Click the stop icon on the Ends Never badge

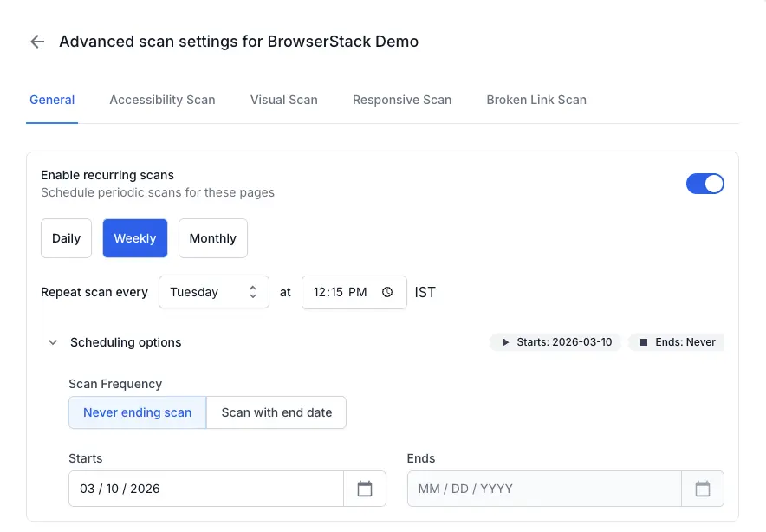coord(642,342)
